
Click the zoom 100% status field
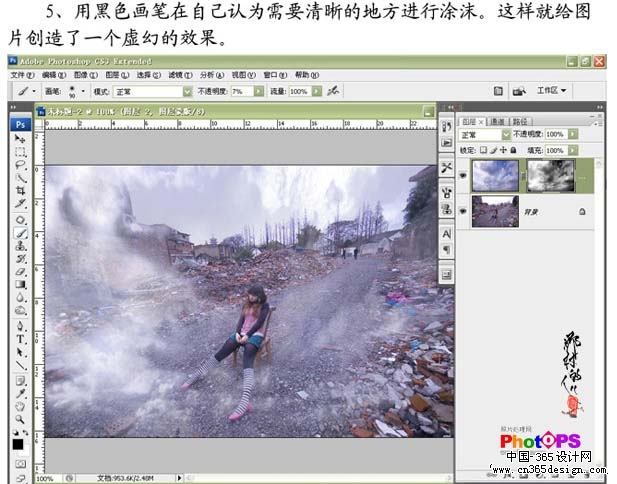click(x=48, y=478)
